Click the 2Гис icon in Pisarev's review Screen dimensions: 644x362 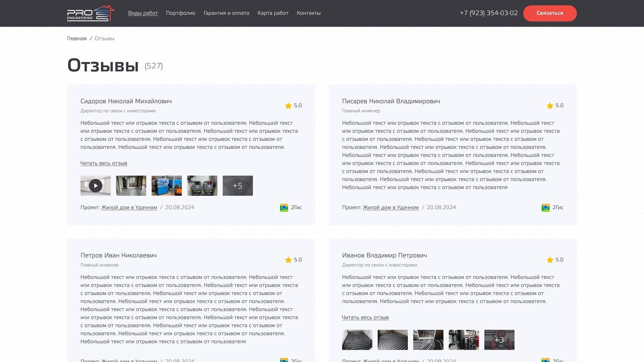[545, 208]
